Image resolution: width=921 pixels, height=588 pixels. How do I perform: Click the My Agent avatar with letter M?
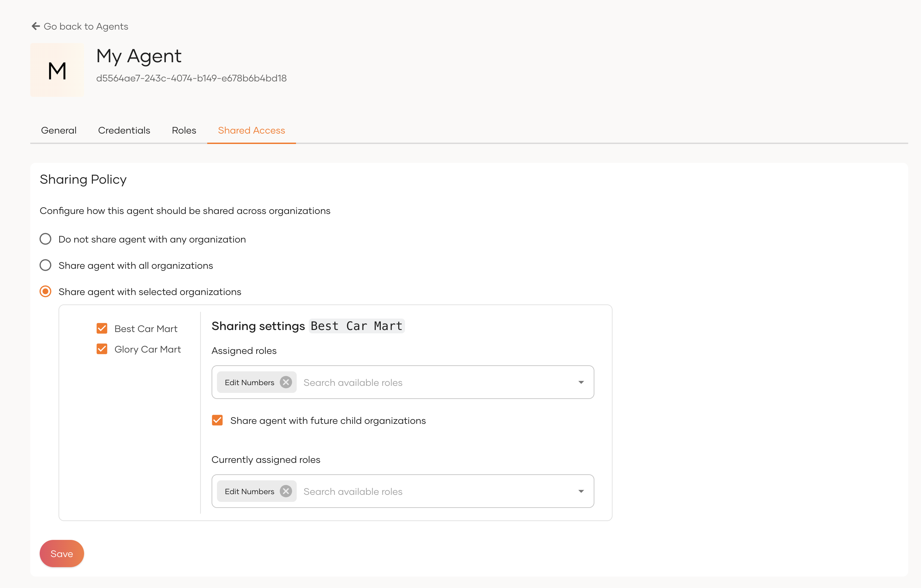[57, 70]
